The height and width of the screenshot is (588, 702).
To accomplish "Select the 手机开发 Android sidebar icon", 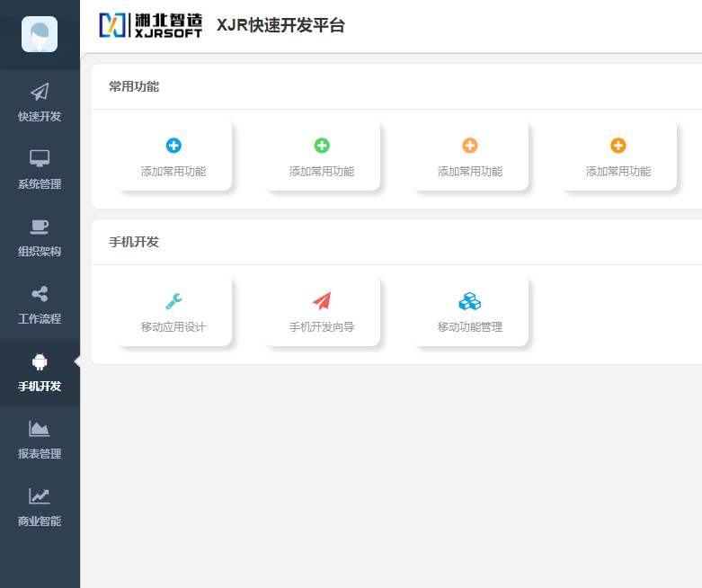I will 40,361.
